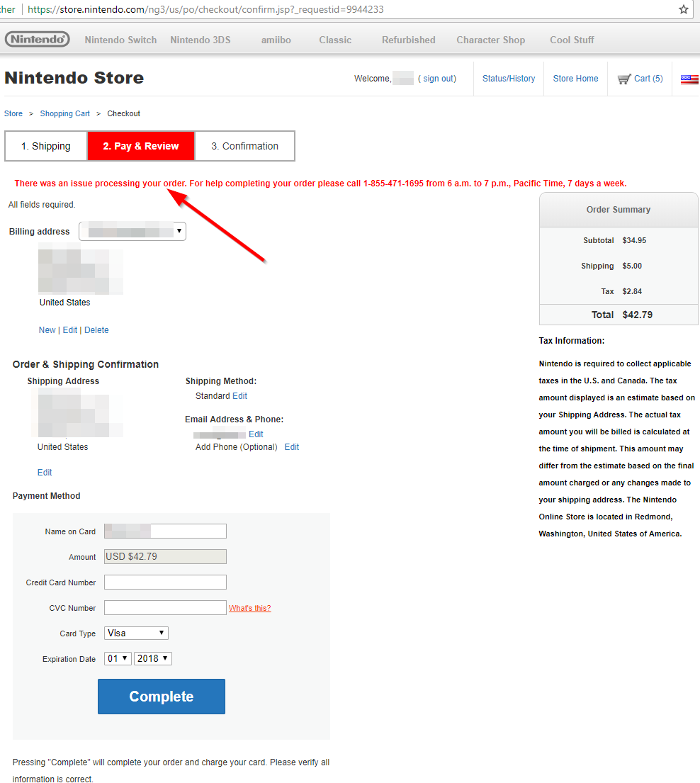The height and width of the screenshot is (783, 700).
Task: Open the amiibo menu
Action: 276,40
